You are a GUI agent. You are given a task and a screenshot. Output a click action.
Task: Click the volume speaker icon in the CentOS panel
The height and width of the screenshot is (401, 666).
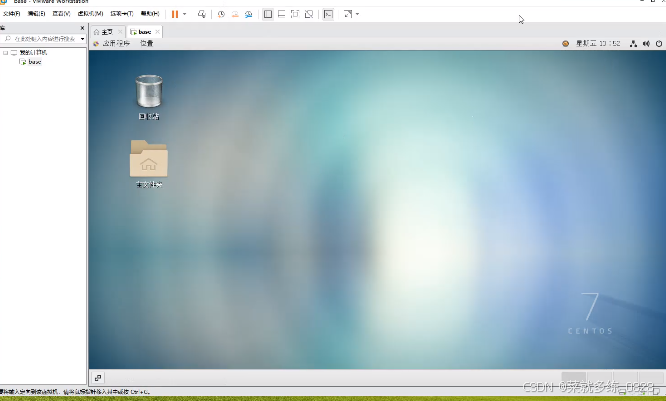[x=646, y=43]
